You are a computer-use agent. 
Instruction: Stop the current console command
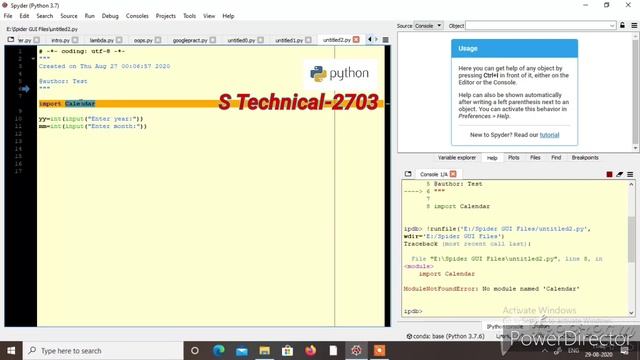pos(609,174)
